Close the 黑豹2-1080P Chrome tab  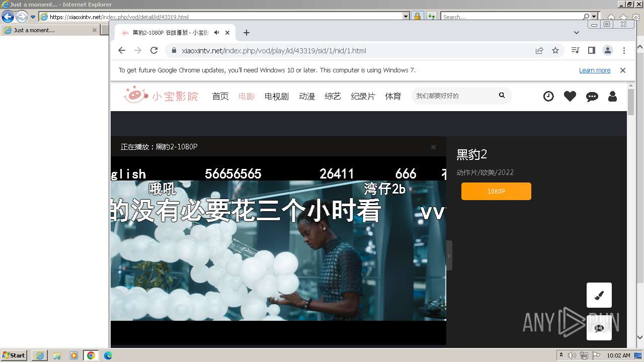point(227,33)
